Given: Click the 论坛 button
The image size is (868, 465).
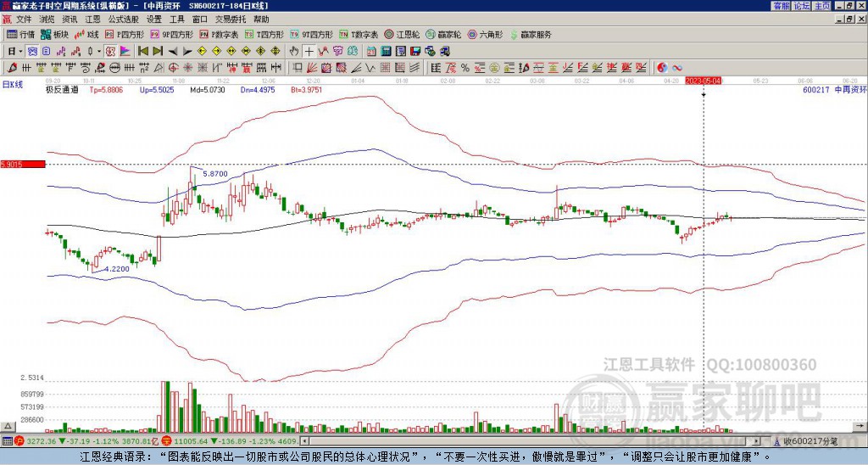Looking at the screenshot, I should [802, 6].
